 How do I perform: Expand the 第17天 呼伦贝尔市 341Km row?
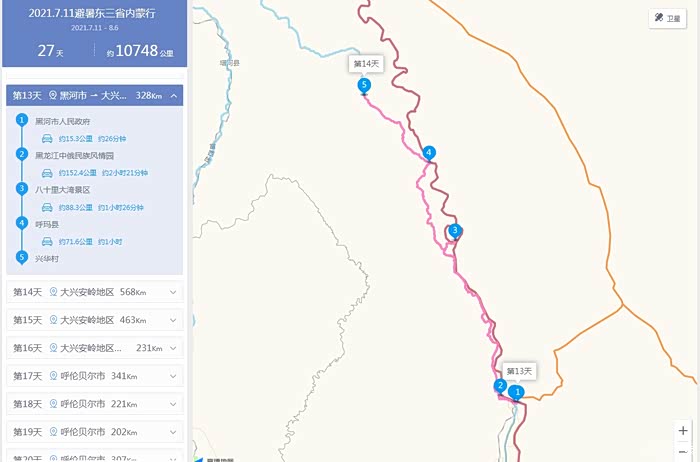[95, 376]
